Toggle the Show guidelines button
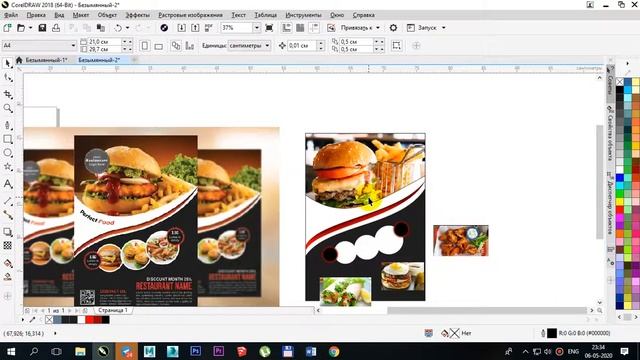640x360 pixels. [314, 28]
